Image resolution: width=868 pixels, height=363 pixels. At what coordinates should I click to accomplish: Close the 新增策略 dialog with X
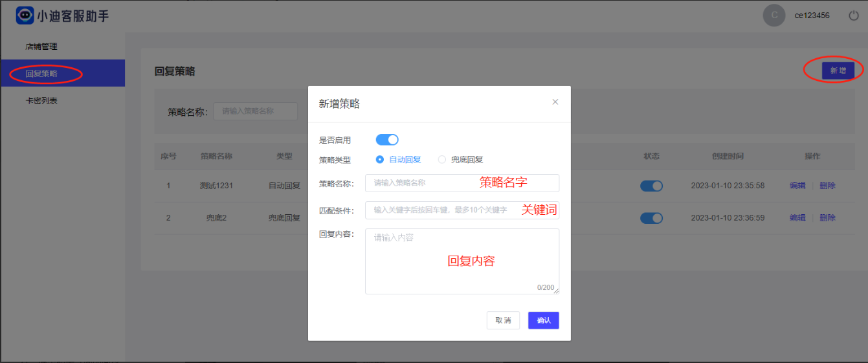(555, 102)
